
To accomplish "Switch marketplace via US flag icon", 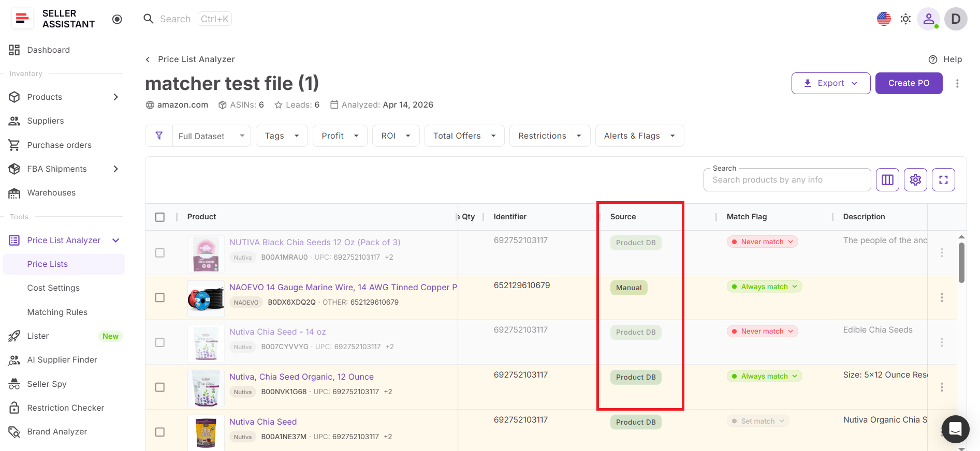I will pyautogui.click(x=884, y=19).
